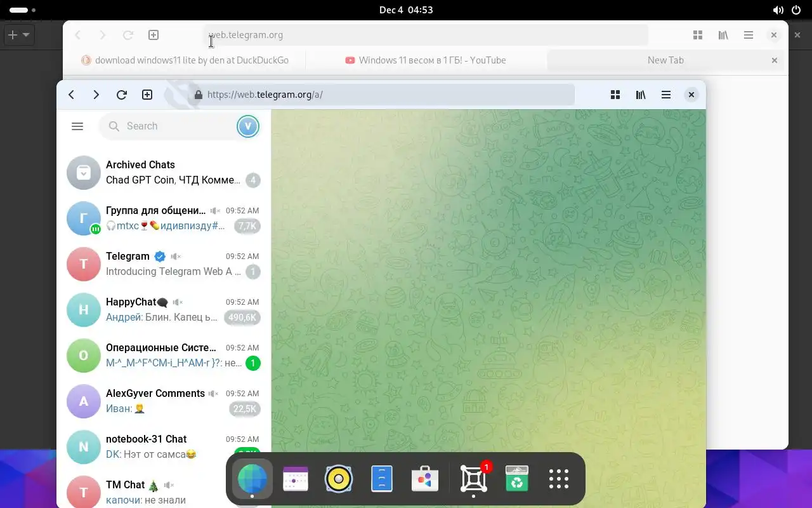The width and height of the screenshot is (812, 508).
Task: Click the back window address bar web.telegram.org
Action: [x=426, y=35]
